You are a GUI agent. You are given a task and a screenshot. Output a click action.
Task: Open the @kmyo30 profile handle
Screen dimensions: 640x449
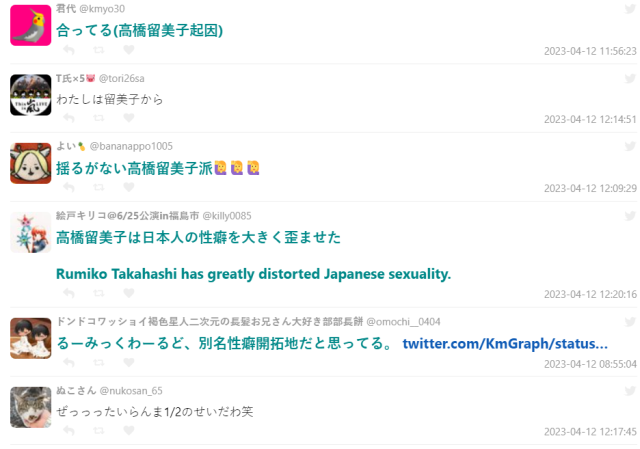point(103,9)
